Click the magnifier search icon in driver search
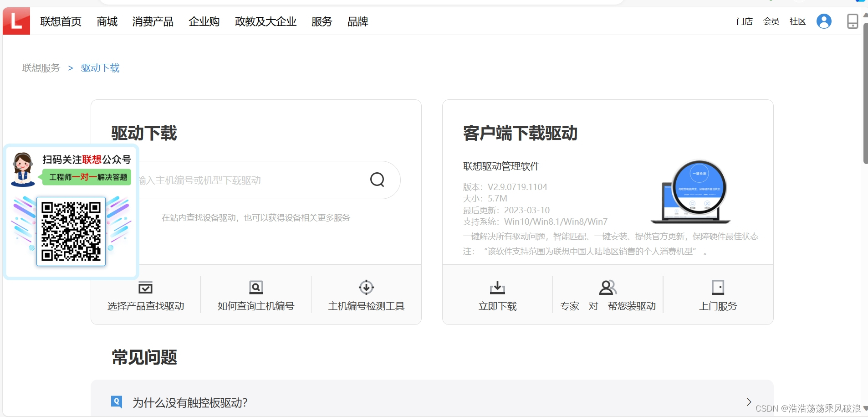Viewport: 868px width, 417px height. 377,180
